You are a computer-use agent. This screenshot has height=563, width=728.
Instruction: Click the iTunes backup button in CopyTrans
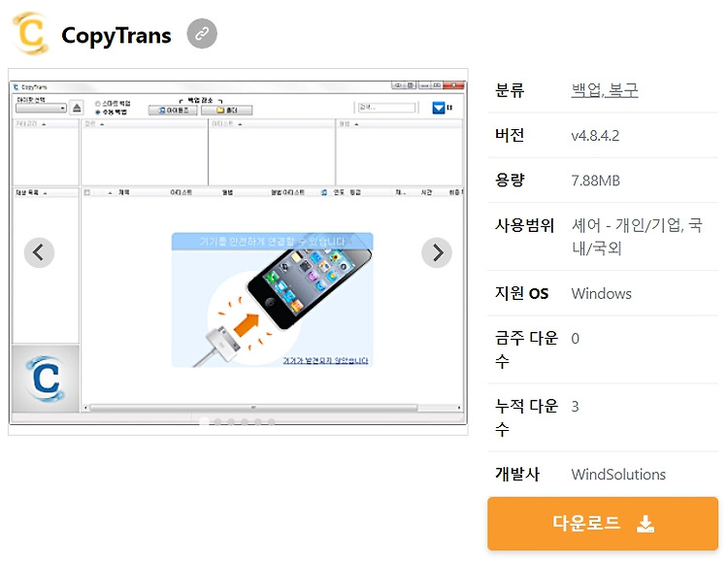(173, 110)
